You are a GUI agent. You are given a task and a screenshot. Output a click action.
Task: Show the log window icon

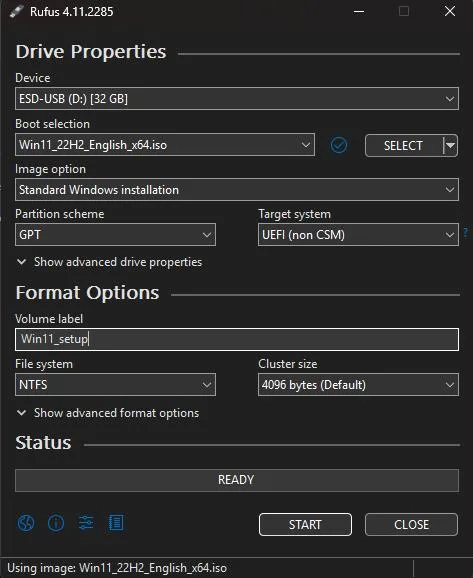click(116, 522)
